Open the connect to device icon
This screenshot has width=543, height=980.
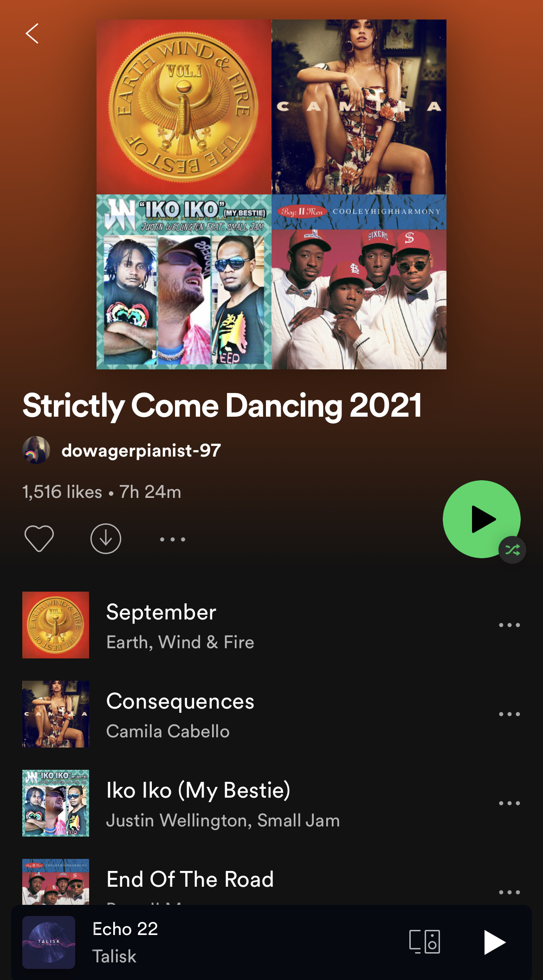(x=424, y=942)
